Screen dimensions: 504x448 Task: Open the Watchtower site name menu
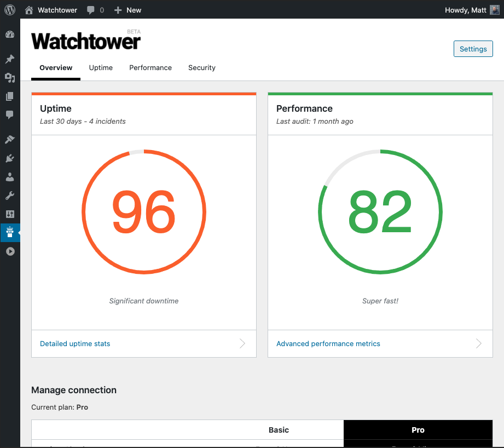pyautogui.click(x=57, y=10)
